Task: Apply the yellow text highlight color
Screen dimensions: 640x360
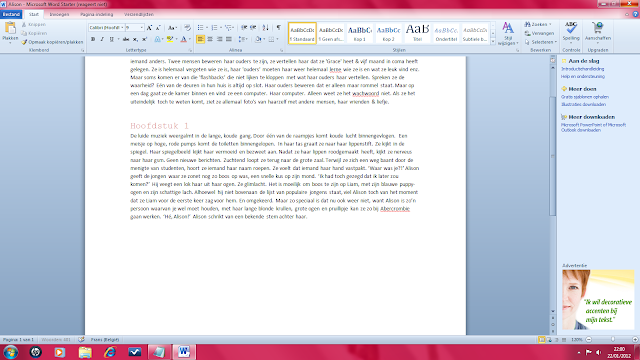Action: click(x=170, y=39)
